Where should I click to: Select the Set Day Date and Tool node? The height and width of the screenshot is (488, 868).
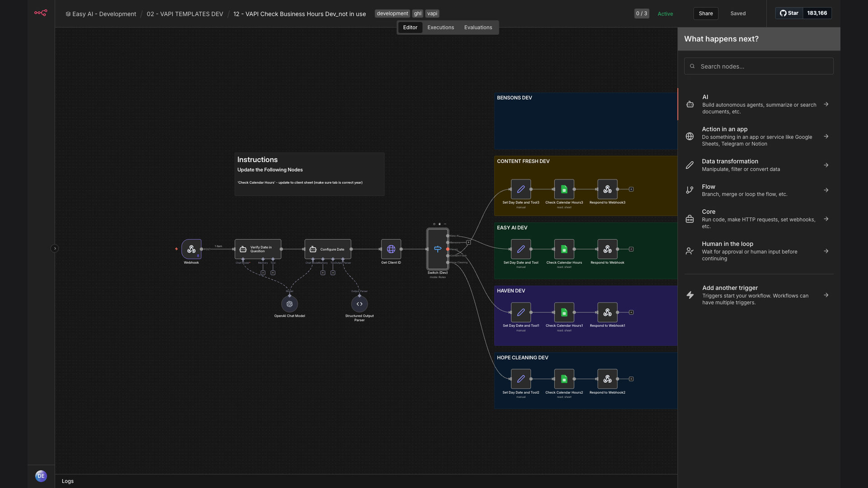tap(521, 249)
